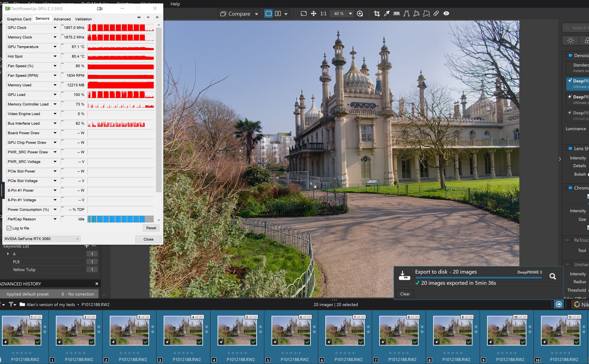Screen dimensions: 589x364
Task: Click the fit-to-screen zoom icon
Action: tap(303, 13)
